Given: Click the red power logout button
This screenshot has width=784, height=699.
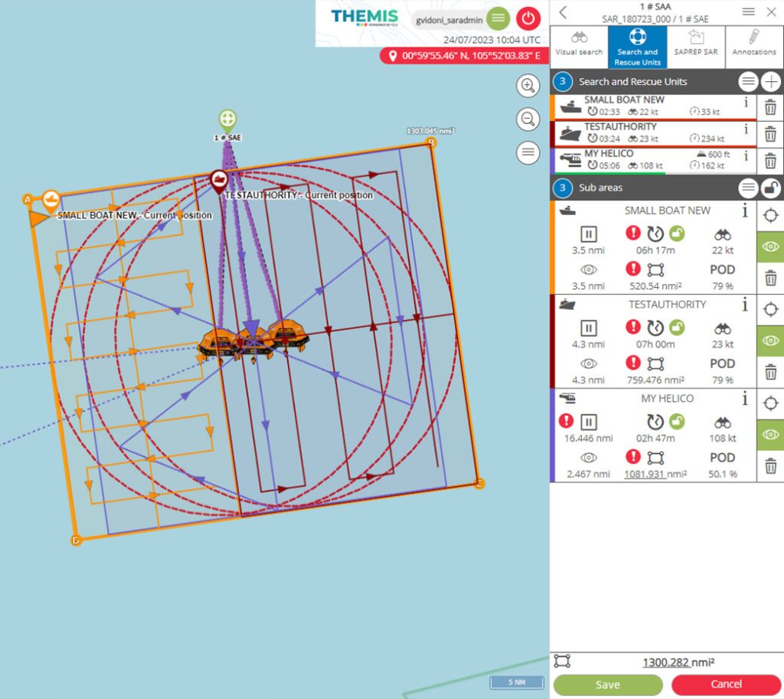Looking at the screenshot, I should [x=528, y=18].
